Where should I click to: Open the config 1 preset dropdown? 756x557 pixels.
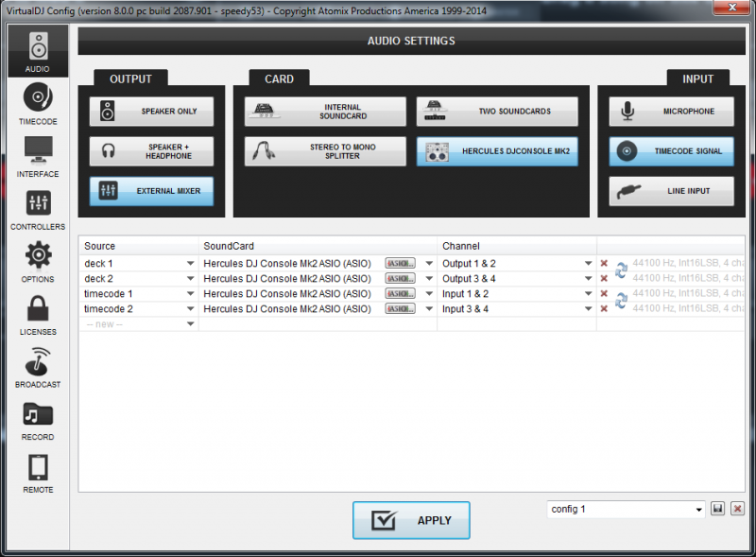coord(698,510)
